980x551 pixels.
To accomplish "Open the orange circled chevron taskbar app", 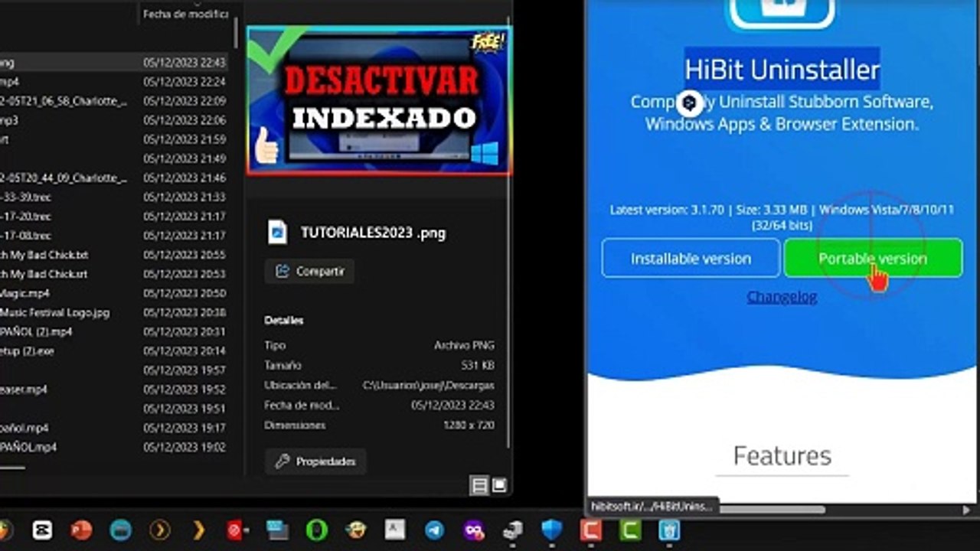I will click(160, 530).
